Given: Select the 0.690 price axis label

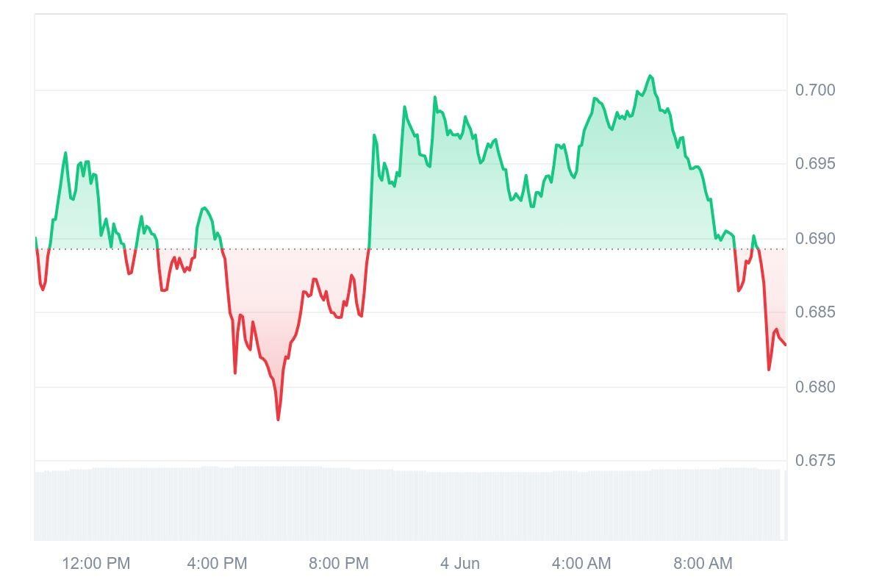Looking at the screenshot, I should pos(815,239).
